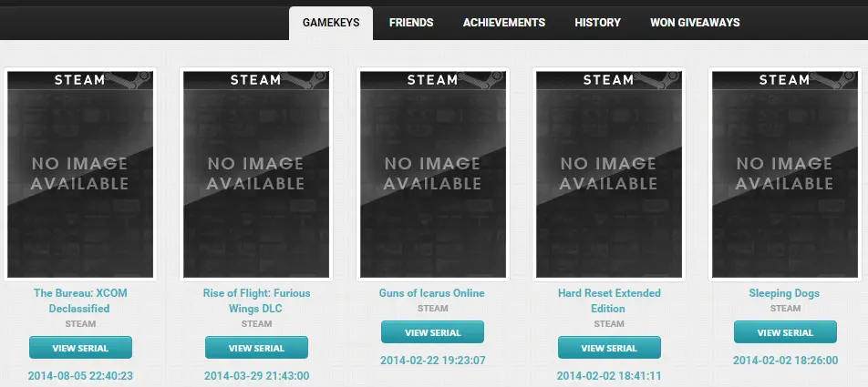Open The Bureau: XCOM Declassified title link
868x387 pixels.
point(80,300)
